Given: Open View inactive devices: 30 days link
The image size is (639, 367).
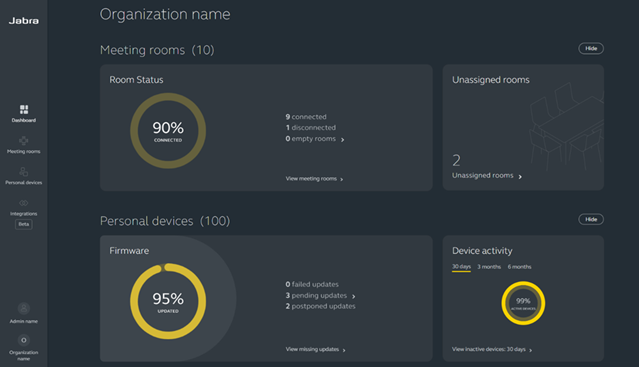Looking at the screenshot, I should coord(489,349).
